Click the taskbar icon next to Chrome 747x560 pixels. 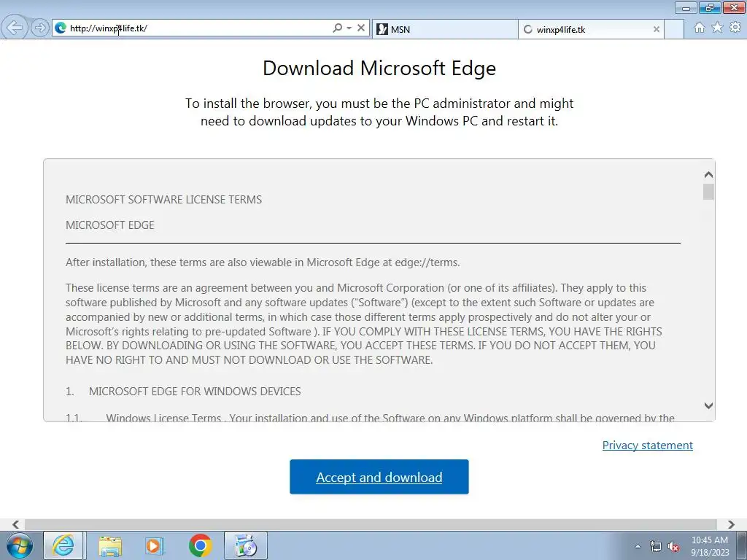click(246, 545)
